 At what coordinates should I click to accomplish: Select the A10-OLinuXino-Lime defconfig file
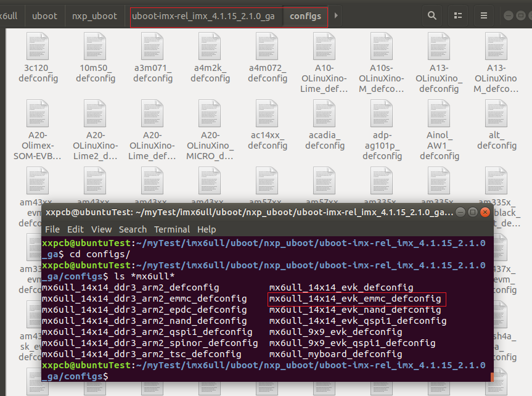[x=324, y=63]
